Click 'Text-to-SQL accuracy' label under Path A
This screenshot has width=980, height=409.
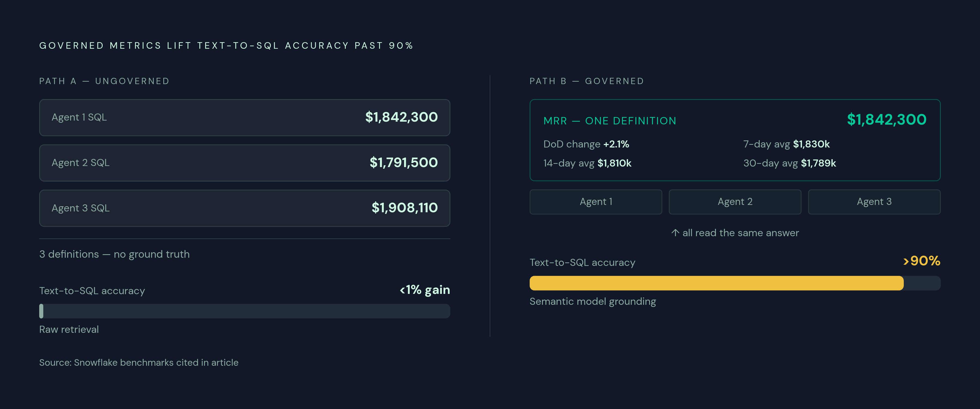(x=92, y=291)
